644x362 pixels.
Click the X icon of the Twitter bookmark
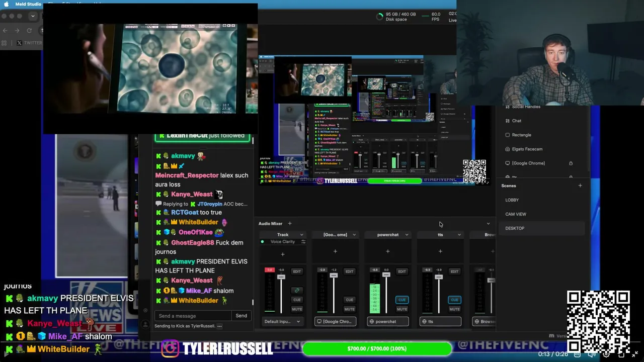(19, 43)
